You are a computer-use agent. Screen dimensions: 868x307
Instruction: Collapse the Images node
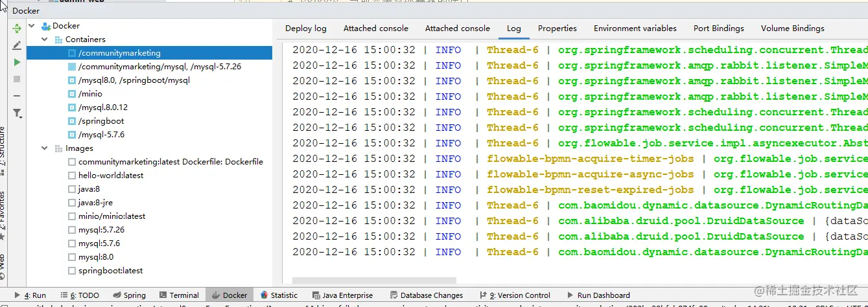pos(45,148)
